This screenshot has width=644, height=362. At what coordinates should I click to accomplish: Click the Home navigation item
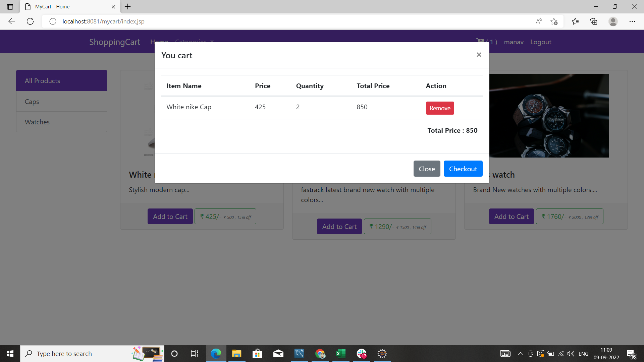pyautogui.click(x=159, y=42)
